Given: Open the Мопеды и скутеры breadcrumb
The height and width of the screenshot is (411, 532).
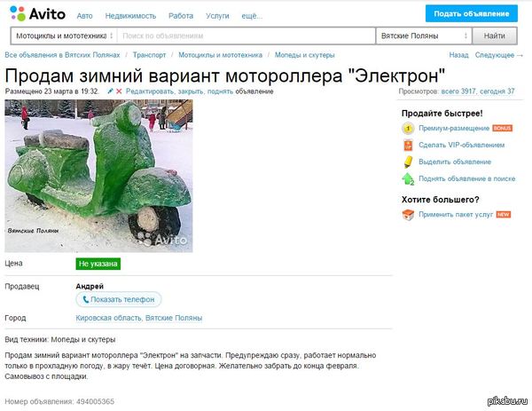Looking at the screenshot, I should coord(305,55).
